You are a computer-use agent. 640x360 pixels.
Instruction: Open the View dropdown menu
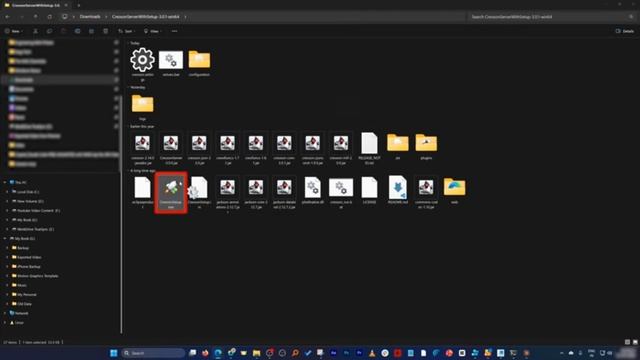click(152, 31)
